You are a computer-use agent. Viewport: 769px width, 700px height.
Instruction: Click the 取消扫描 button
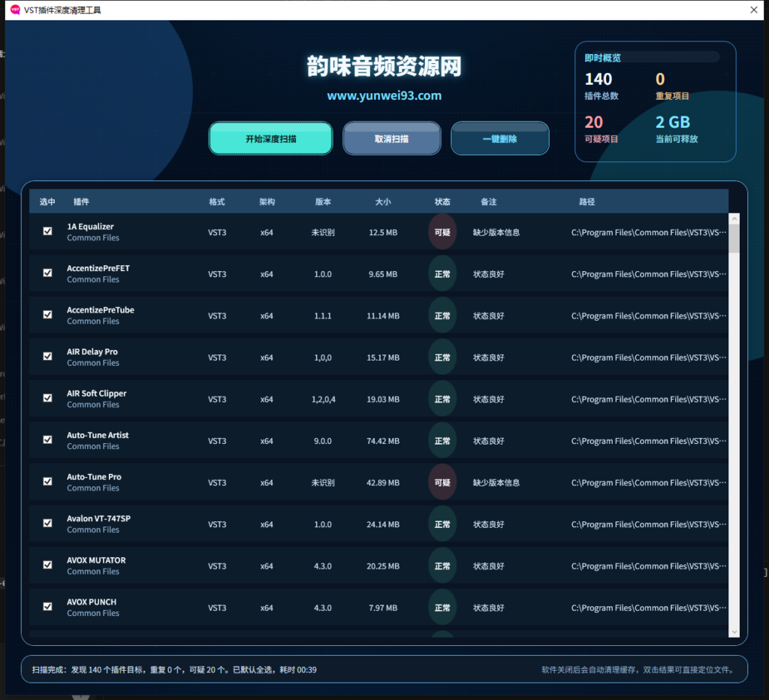click(391, 139)
